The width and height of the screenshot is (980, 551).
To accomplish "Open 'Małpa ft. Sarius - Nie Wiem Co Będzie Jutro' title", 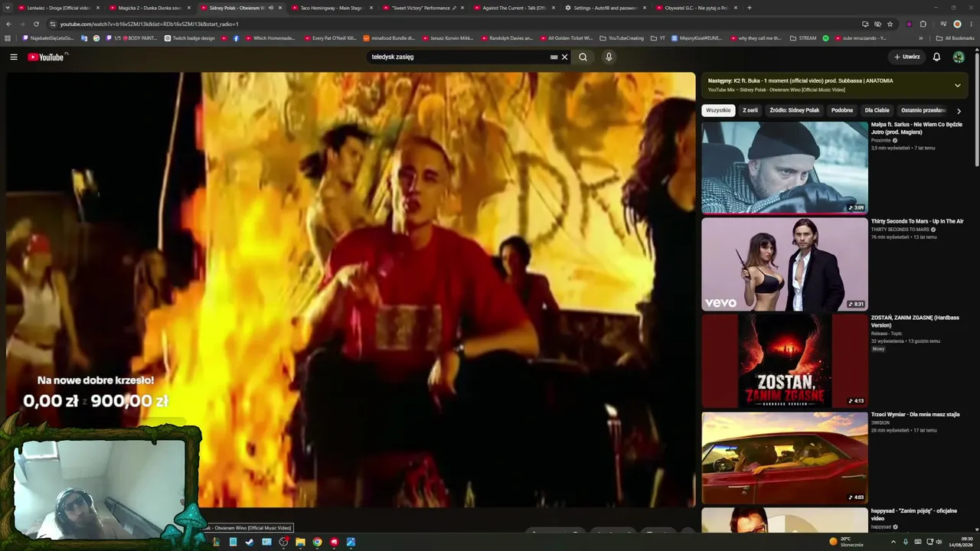I will 916,128.
